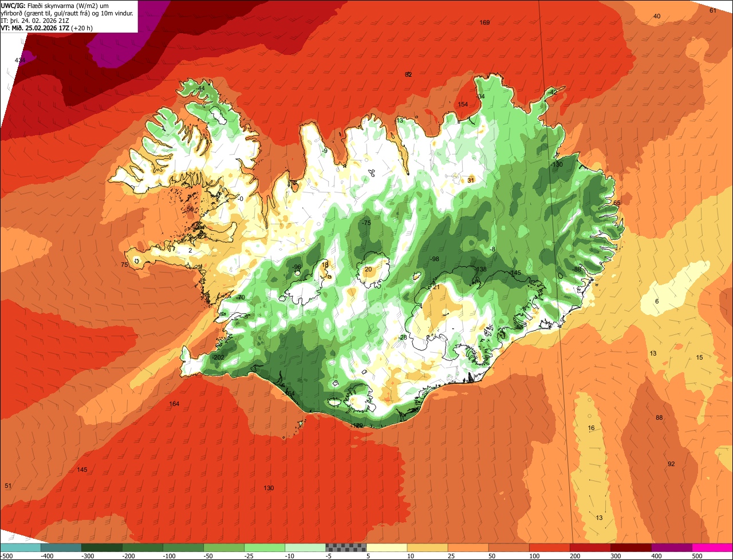Pick the -25 to -10 light green swatch
The height and width of the screenshot is (560, 733).
tap(265, 547)
